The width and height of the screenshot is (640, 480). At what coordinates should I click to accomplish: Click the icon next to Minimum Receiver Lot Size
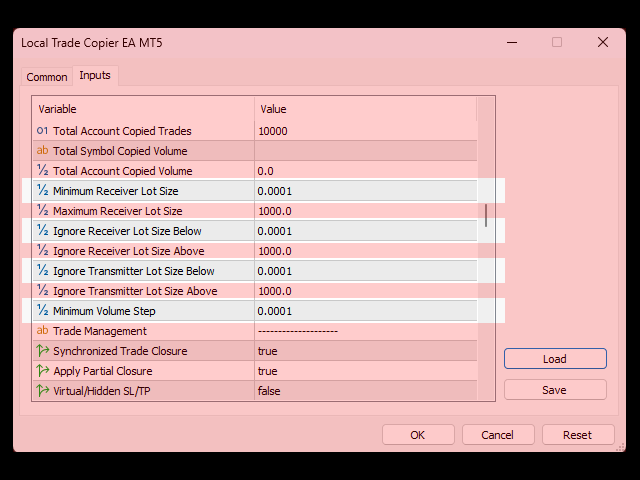tap(42, 190)
